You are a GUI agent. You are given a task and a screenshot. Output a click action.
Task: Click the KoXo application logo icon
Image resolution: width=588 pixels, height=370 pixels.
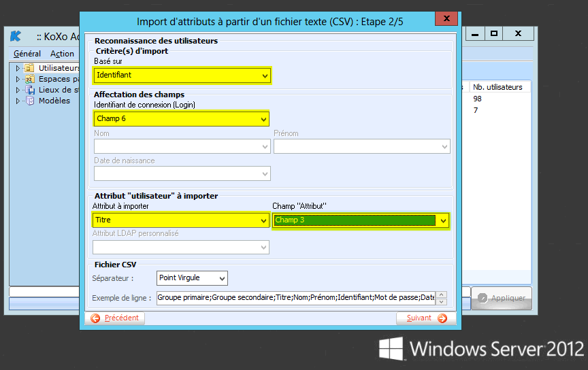[x=16, y=36]
